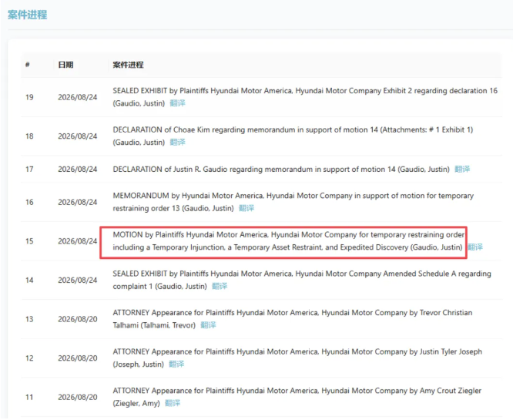Click SEALED EXHIBIT Amended Schedule A description

[x=302, y=280]
